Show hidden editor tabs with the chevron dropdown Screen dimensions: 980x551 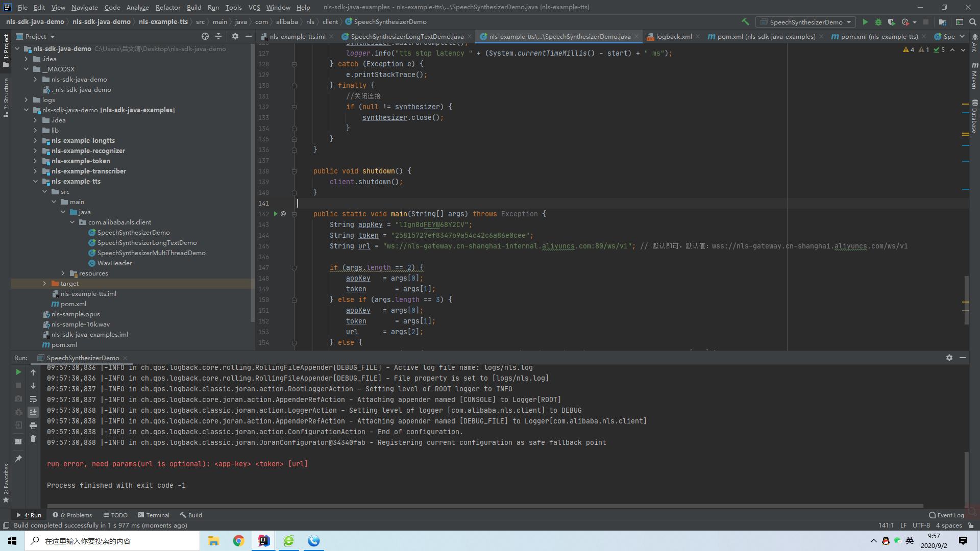[x=963, y=36]
